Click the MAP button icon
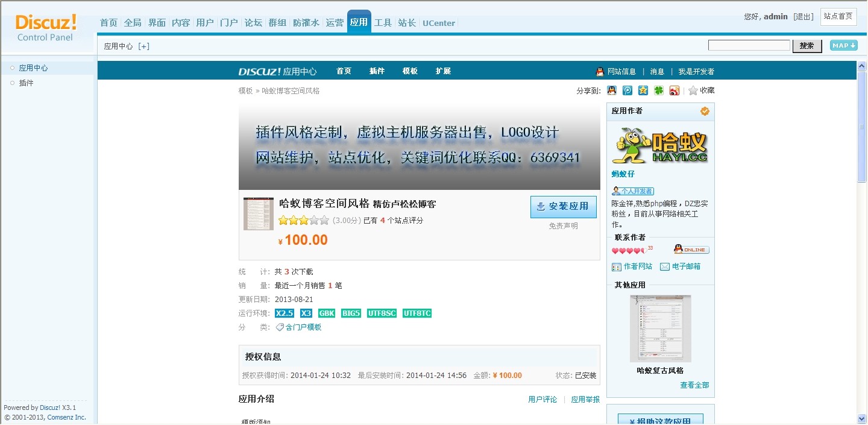 tap(843, 45)
